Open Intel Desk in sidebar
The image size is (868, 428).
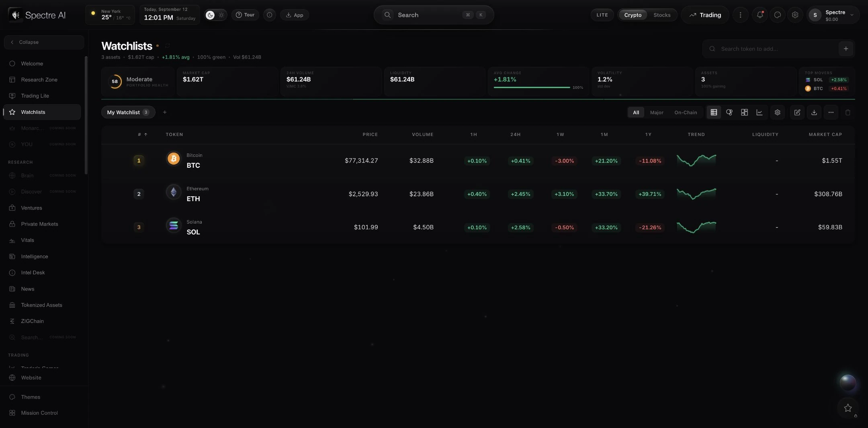(x=42, y=273)
